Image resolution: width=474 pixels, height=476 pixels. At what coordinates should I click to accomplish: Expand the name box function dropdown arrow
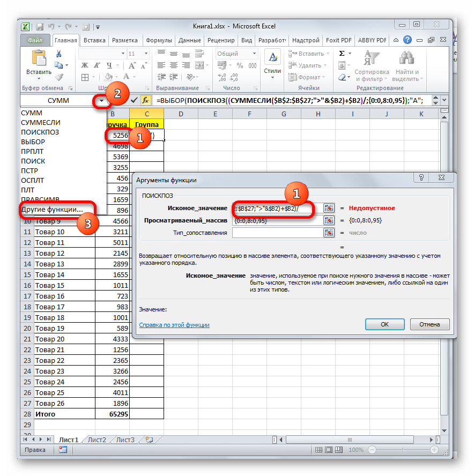[100, 100]
